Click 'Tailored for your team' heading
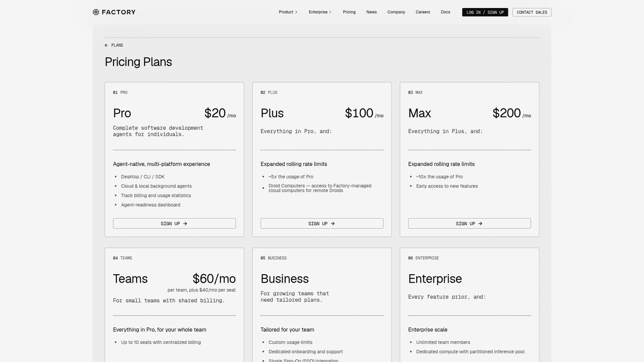Image resolution: width=644 pixels, height=362 pixels. pos(287,330)
